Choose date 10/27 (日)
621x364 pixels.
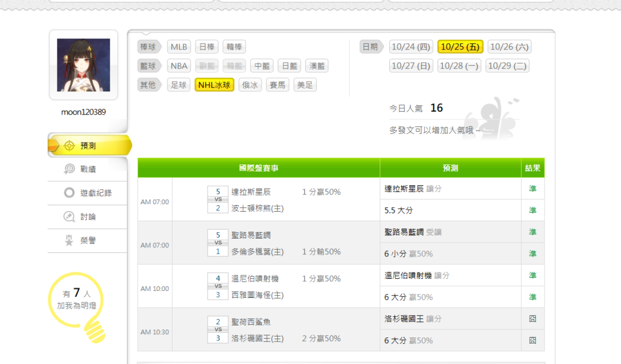(x=411, y=66)
